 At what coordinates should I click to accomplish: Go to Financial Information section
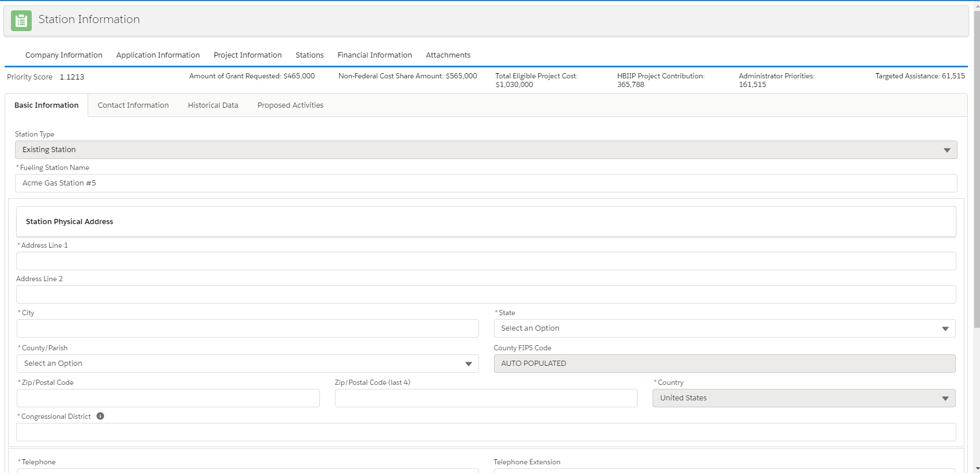375,55
